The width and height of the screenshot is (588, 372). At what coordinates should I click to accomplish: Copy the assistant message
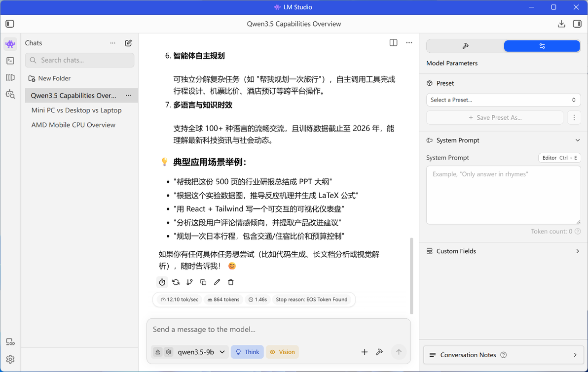[x=203, y=282]
